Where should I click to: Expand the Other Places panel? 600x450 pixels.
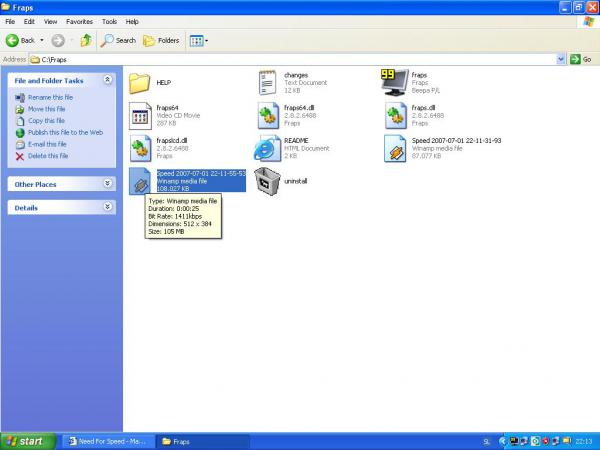coord(108,184)
